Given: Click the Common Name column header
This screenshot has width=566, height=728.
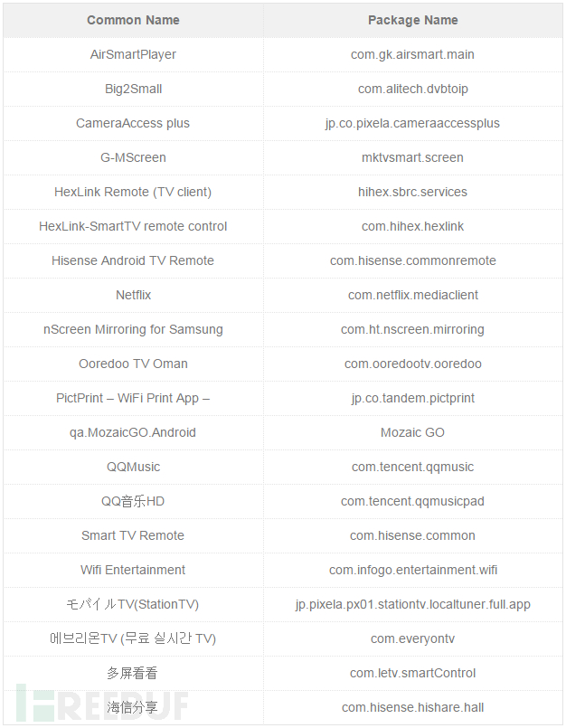Looking at the screenshot, I should point(133,20).
